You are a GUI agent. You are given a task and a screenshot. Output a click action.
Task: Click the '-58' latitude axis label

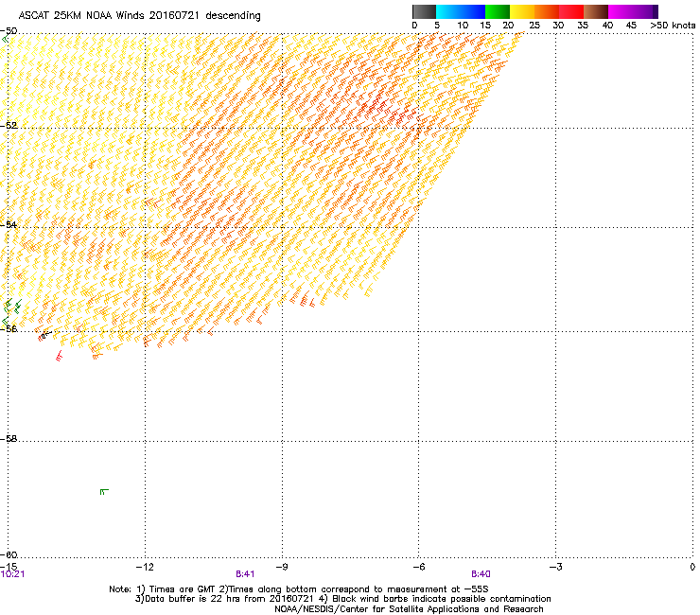[9, 439]
